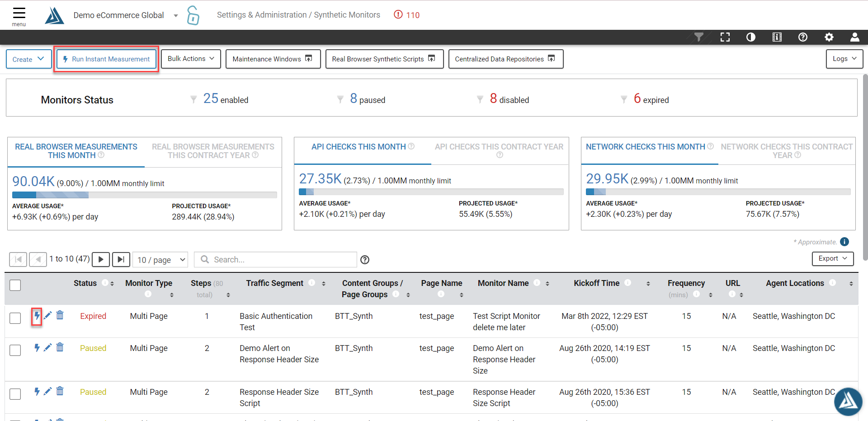Open the settings gear icon
868x421 pixels.
coord(829,37)
